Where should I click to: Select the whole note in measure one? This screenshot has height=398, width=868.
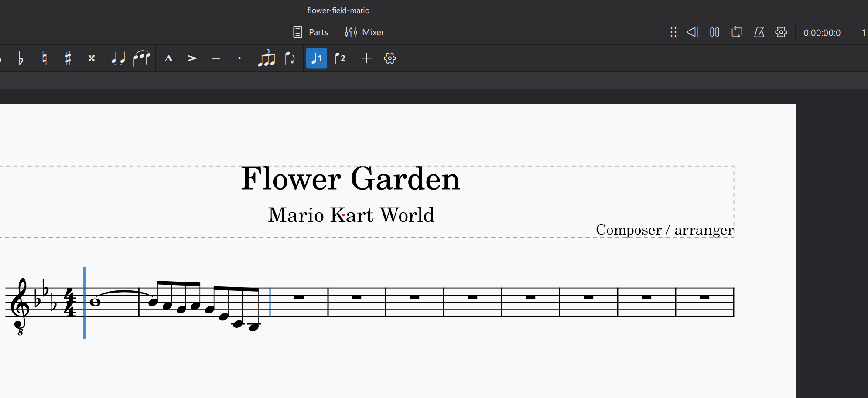coord(95,302)
